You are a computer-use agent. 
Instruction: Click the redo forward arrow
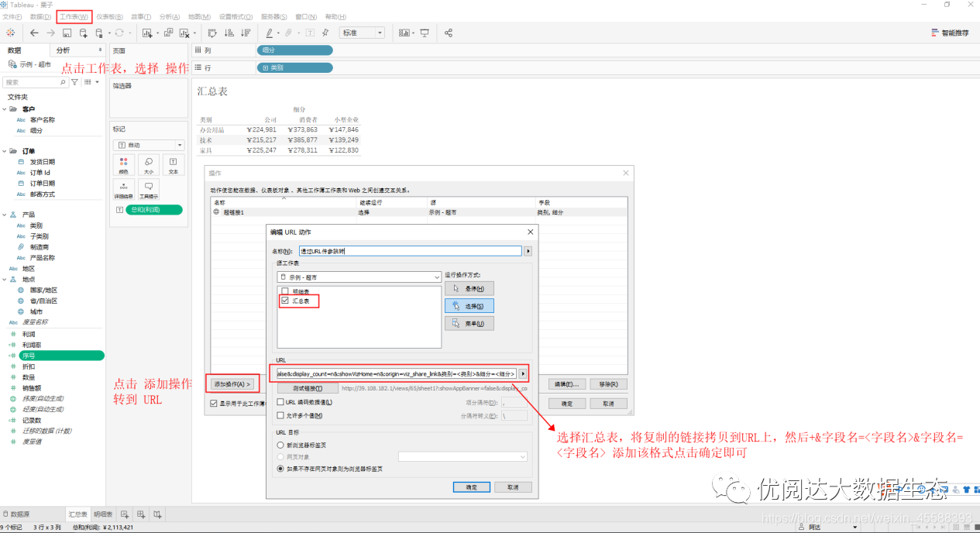click(50, 33)
